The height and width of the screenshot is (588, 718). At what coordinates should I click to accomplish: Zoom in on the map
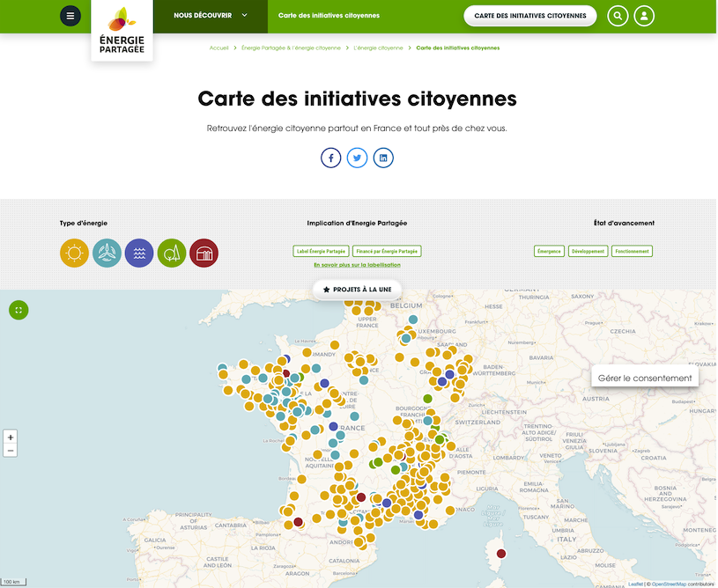point(11,437)
